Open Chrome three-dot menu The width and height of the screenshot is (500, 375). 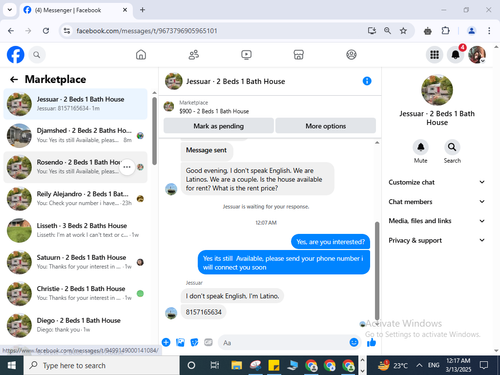489,31
